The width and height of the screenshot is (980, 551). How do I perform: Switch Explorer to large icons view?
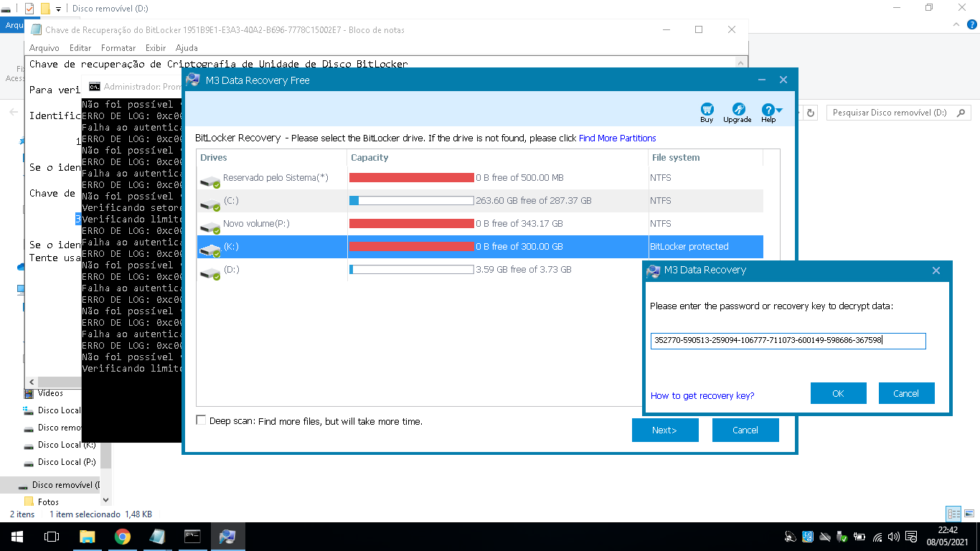tap(970, 514)
